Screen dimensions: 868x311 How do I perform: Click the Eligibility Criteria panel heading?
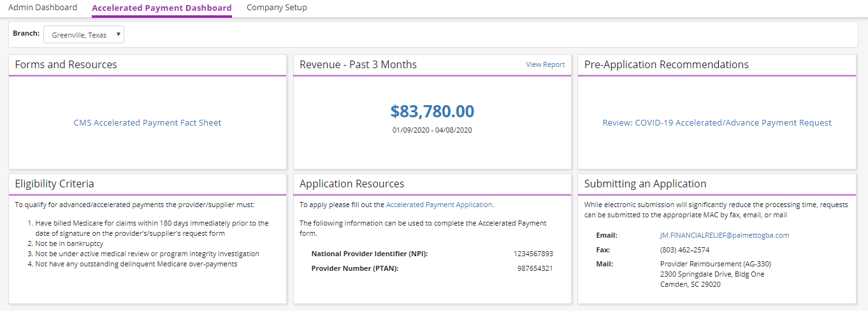coord(55,184)
